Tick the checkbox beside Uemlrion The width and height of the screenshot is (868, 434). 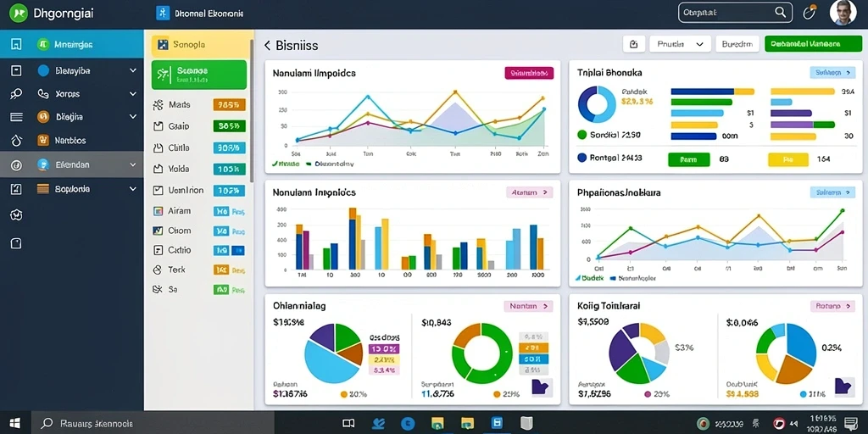pos(158,191)
